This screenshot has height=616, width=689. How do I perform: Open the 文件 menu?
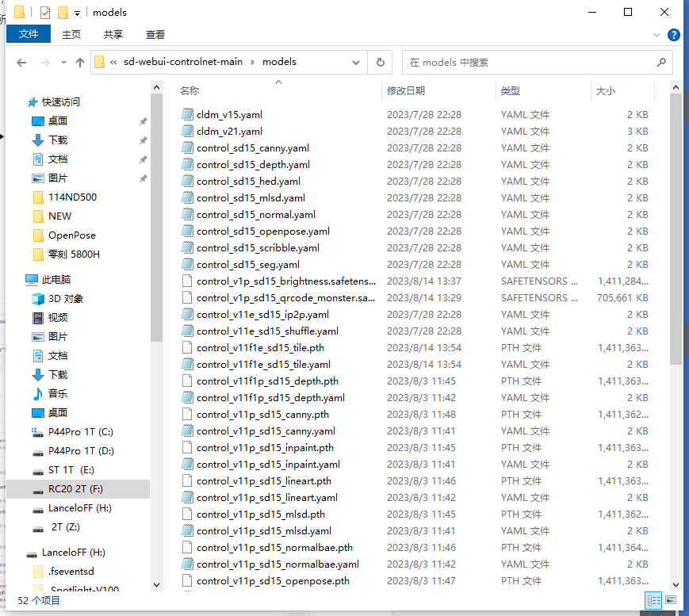tap(28, 35)
